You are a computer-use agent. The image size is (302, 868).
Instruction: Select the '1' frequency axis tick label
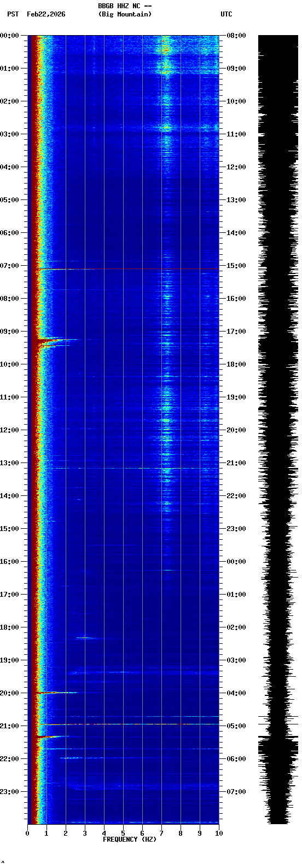(47, 833)
